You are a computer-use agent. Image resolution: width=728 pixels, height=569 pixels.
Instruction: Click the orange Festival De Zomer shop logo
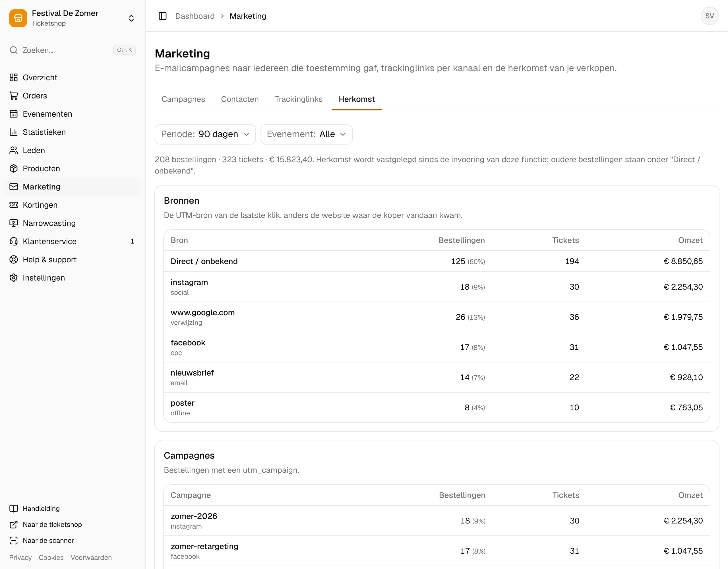[18, 18]
